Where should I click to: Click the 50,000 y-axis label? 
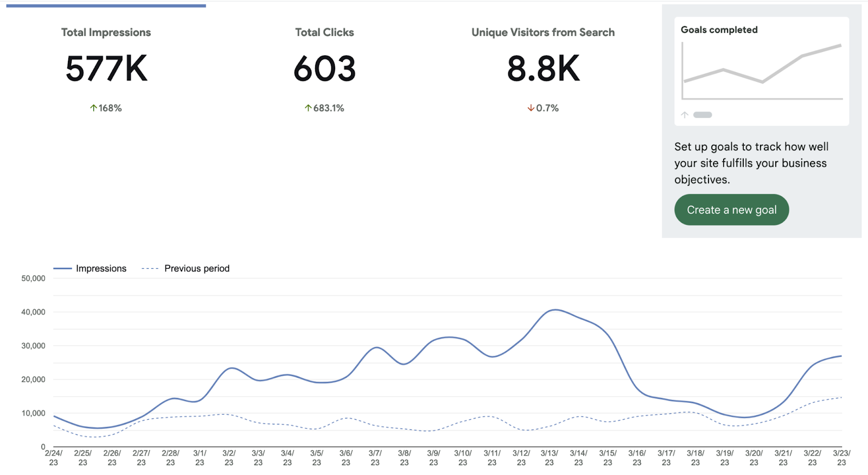point(33,278)
